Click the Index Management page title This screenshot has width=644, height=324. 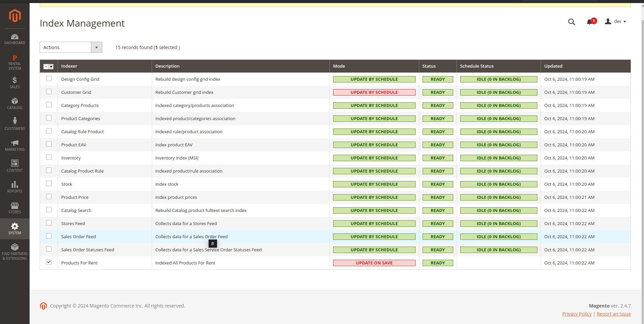pyautogui.click(x=82, y=23)
